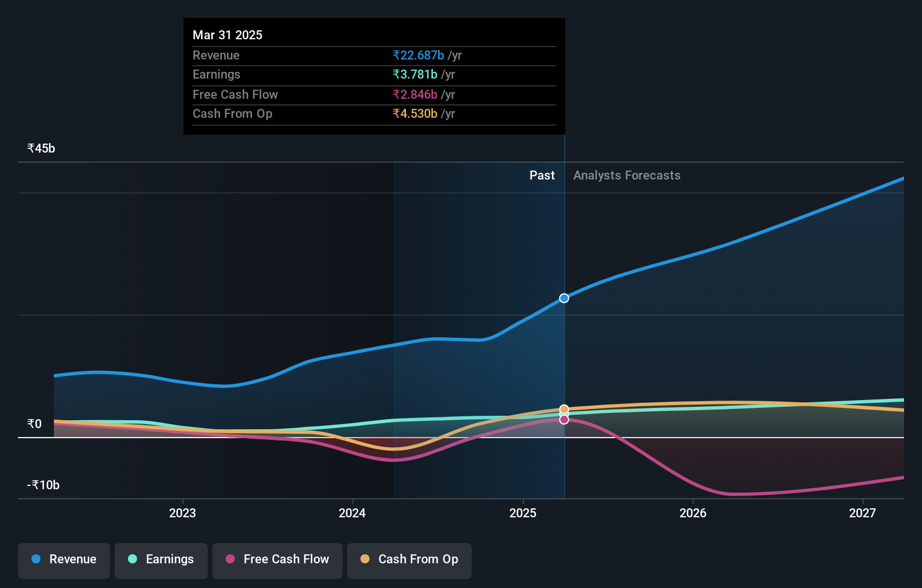Click the 2023 x-axis label

point(182,513)
